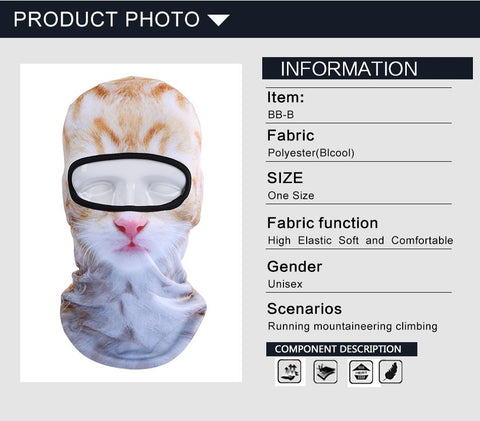Click the Scenarios heading
This screenshot has width=480, height=421.
point(304,309)
